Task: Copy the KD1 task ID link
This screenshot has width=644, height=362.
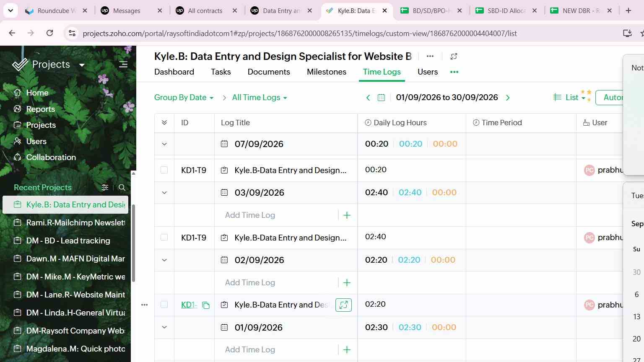Action: (206, 305)
